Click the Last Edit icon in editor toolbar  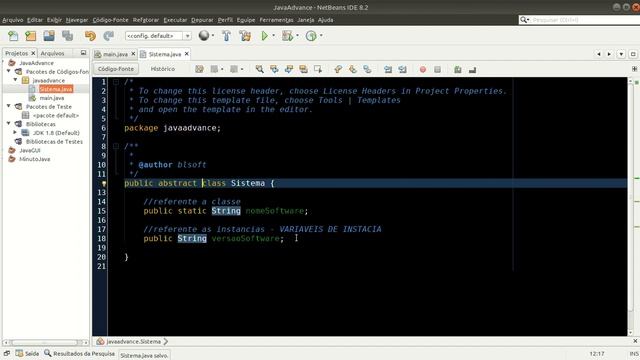(x=199, y=69)
